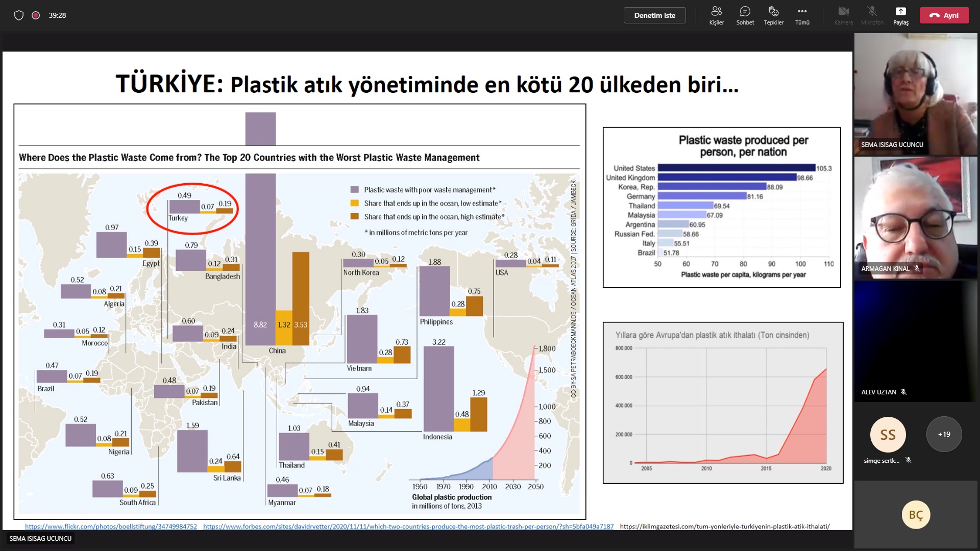This screenshot has height=551, width=980.
Task: Toggle the Mikrofon microphone button
Action: 872,15
